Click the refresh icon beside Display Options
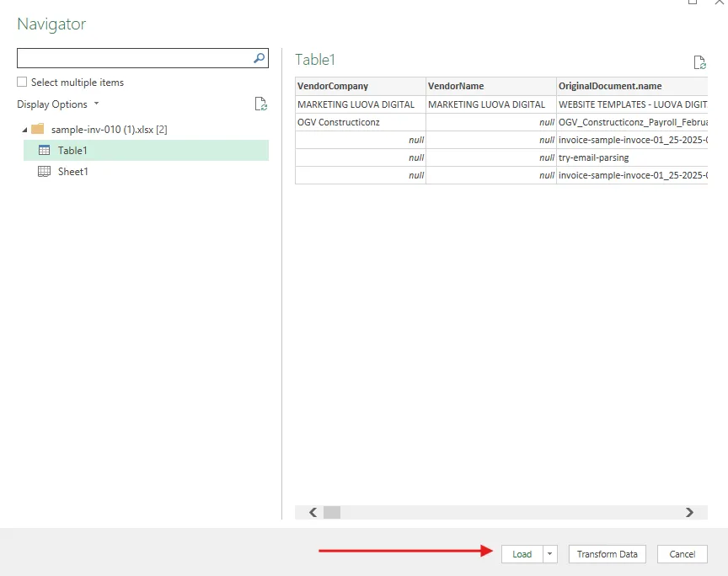This screenshot has height=576, width=728. point(261,102)
